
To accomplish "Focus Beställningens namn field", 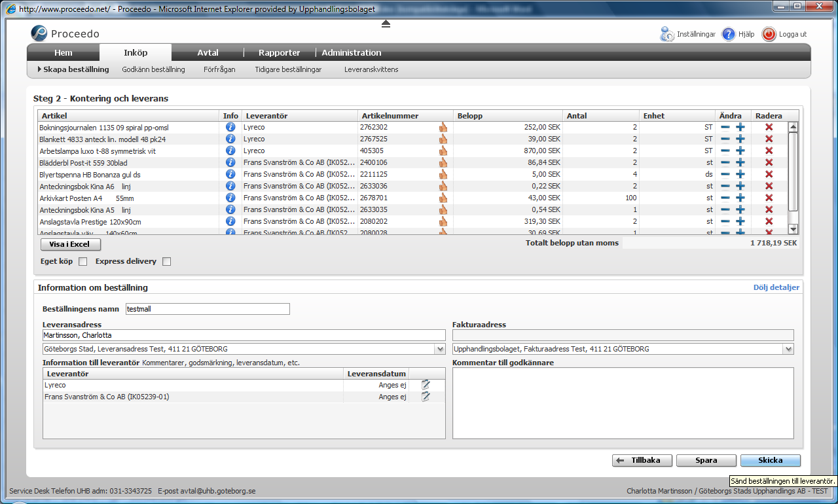I will point(208,309).
